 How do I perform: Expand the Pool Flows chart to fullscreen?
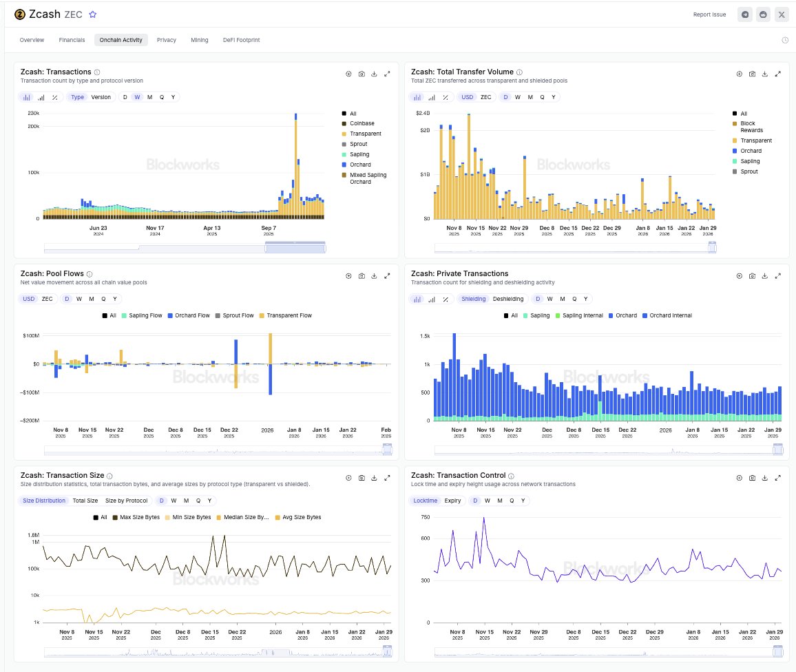coord(387,275)
